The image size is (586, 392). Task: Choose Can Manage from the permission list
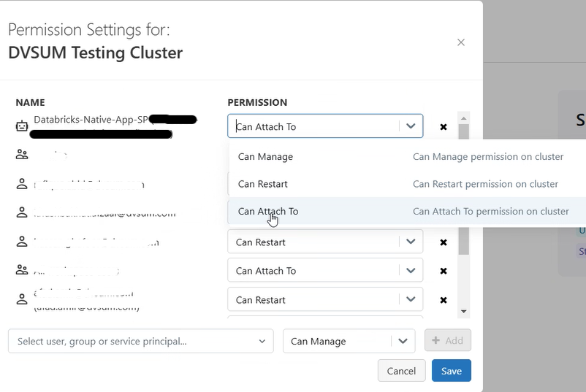click(408, 157)
